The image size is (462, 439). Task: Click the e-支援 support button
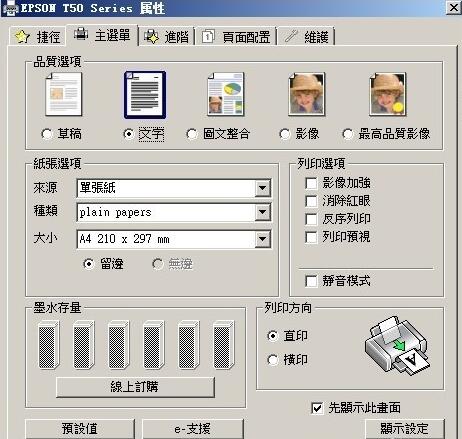193,429
